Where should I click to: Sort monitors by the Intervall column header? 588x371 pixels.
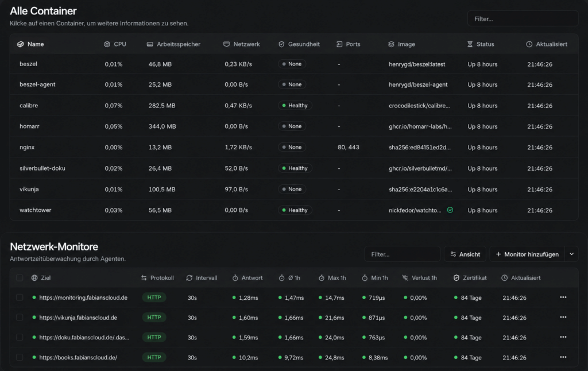tap(202, 278)
